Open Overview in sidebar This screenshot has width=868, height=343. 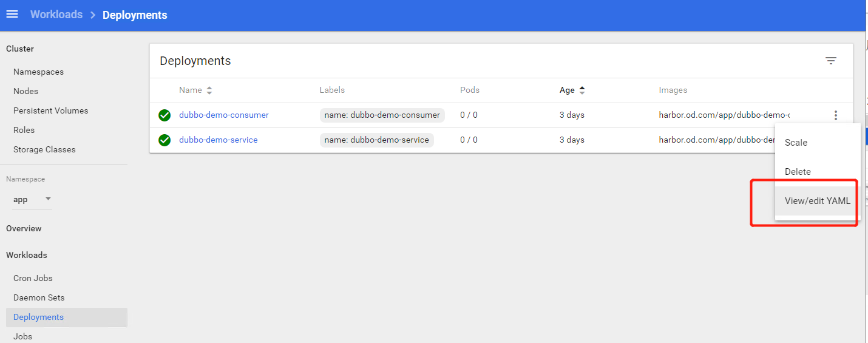(24, 228)
